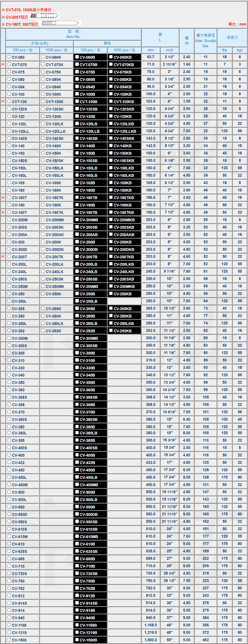Viewport: 248px width, 644px height.
Task: Check the CV-160LKB checkbox
Action: pos(111,175)
